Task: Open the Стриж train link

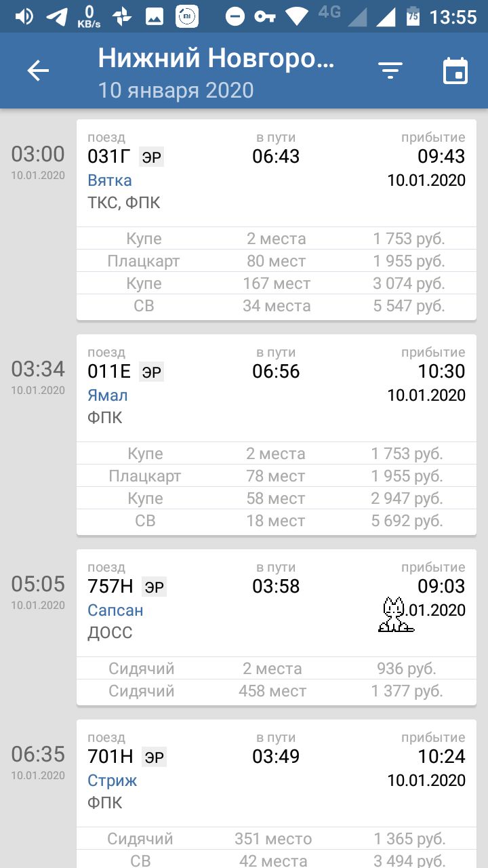Action: (113, 781)
